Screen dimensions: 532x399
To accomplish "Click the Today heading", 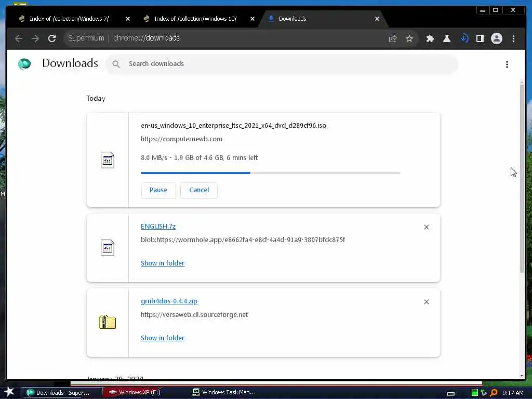I will tap(96, 98).
